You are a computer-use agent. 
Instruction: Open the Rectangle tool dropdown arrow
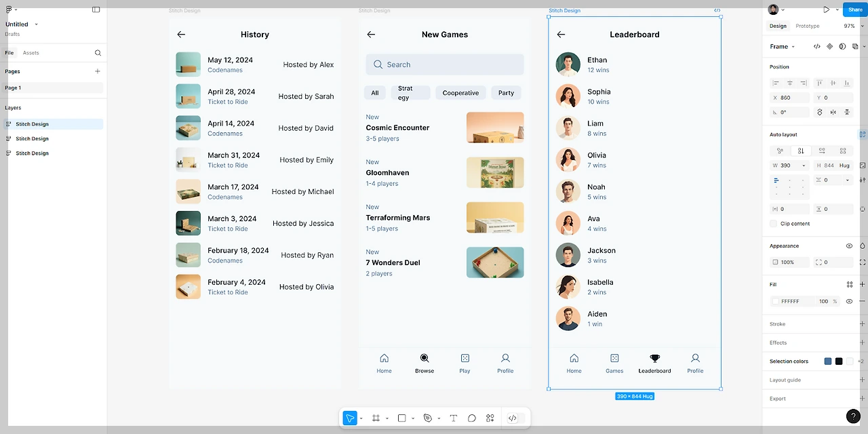(x=413, y=418)
